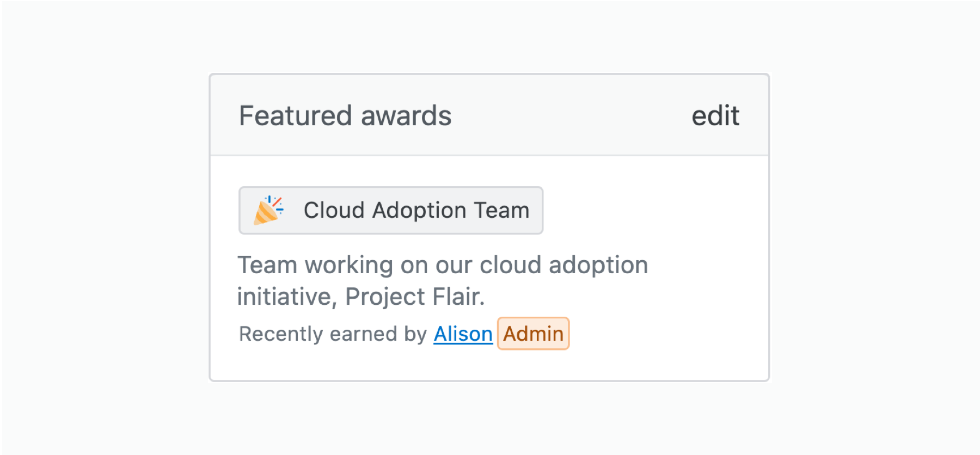This screenshot has height=455, width=980.
Task: Click the Featured awards heading
Action: point(345,116)
